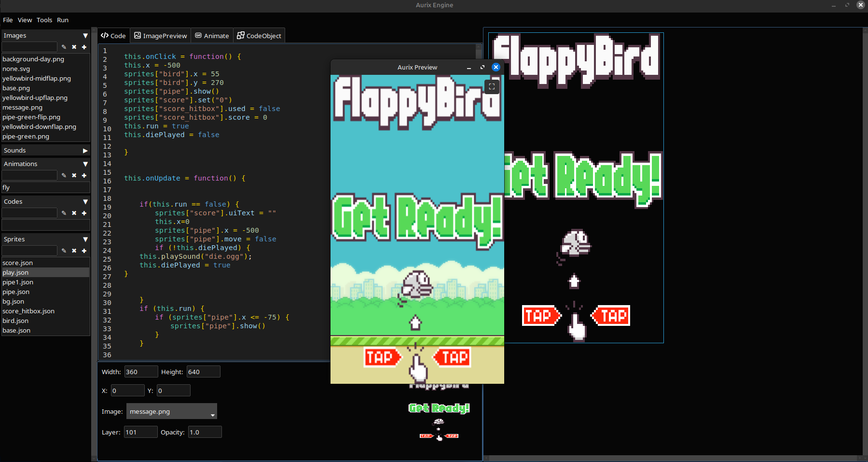The image size is (868, 462).
Task: Select yellowbird-upflap.png image
Action: [46, 98]
